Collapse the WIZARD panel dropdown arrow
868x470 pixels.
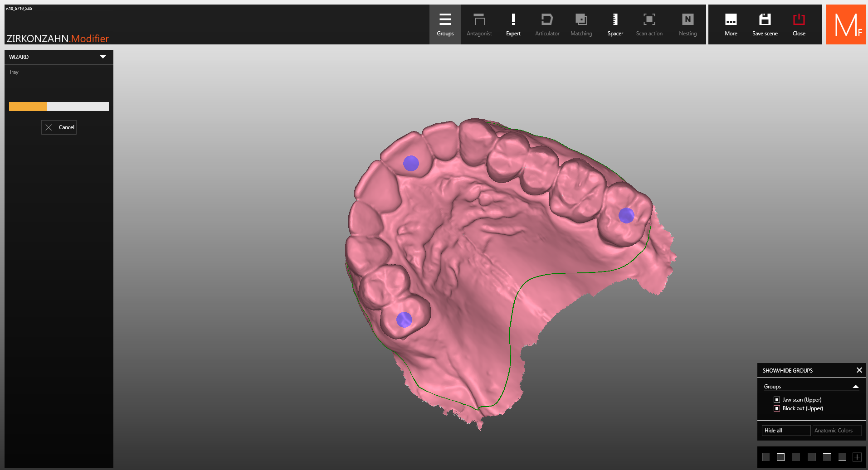click(x=103, y=57)
